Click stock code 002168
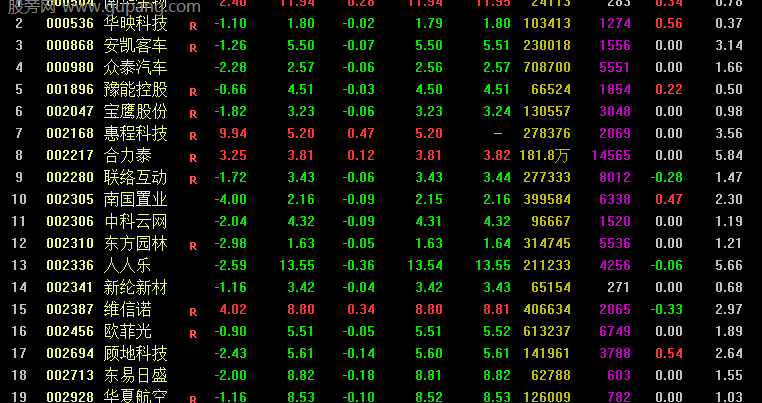762x403 pixels. coord(70,133)
